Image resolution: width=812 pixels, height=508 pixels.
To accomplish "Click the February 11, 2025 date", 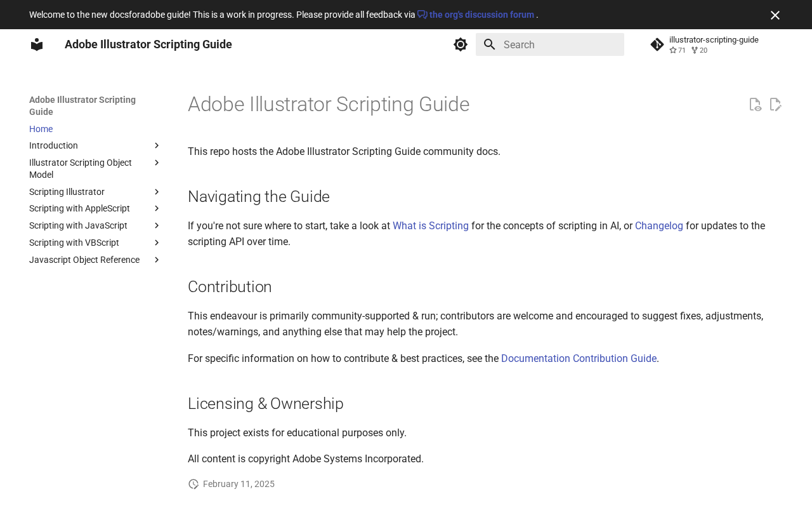I will click(239, 484).
